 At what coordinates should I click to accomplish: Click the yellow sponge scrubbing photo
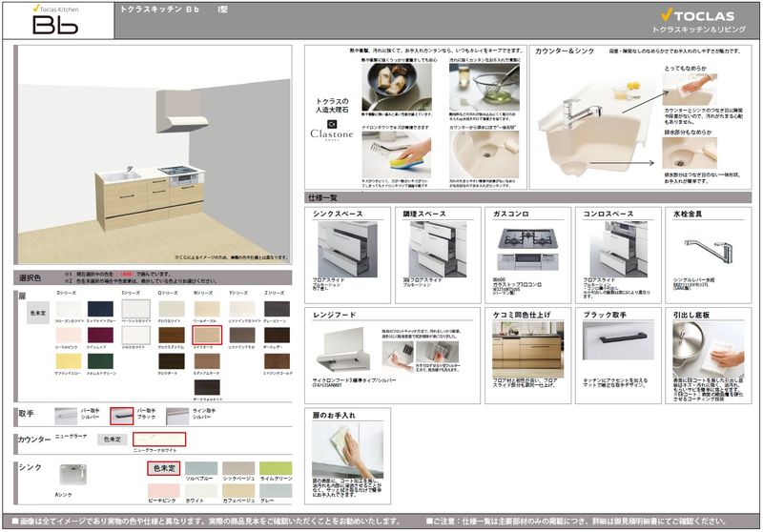397,154
